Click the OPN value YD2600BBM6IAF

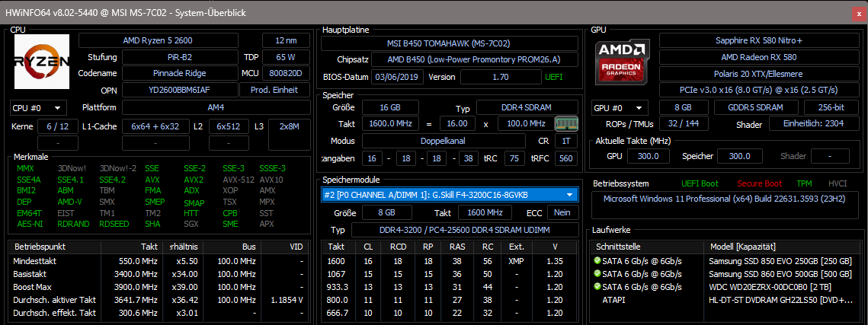(x=179, y=90)
